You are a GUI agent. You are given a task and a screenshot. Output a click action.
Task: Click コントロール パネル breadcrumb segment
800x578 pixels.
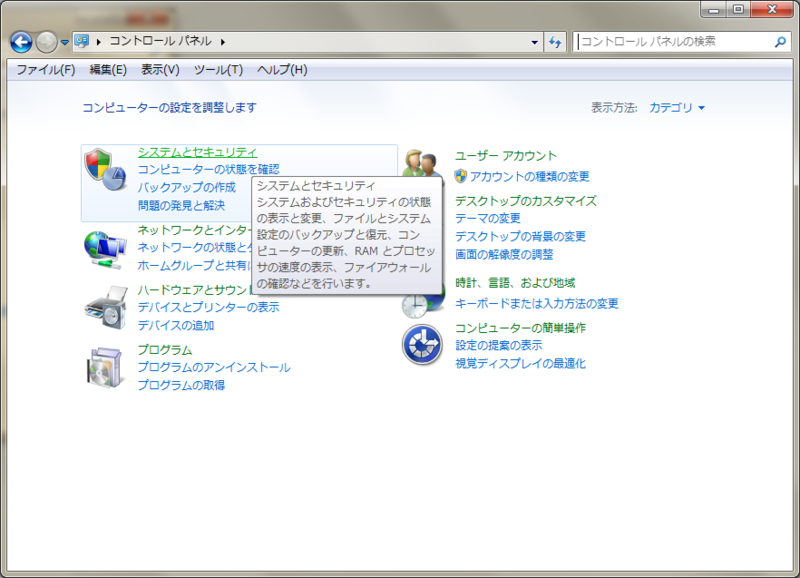160,41
